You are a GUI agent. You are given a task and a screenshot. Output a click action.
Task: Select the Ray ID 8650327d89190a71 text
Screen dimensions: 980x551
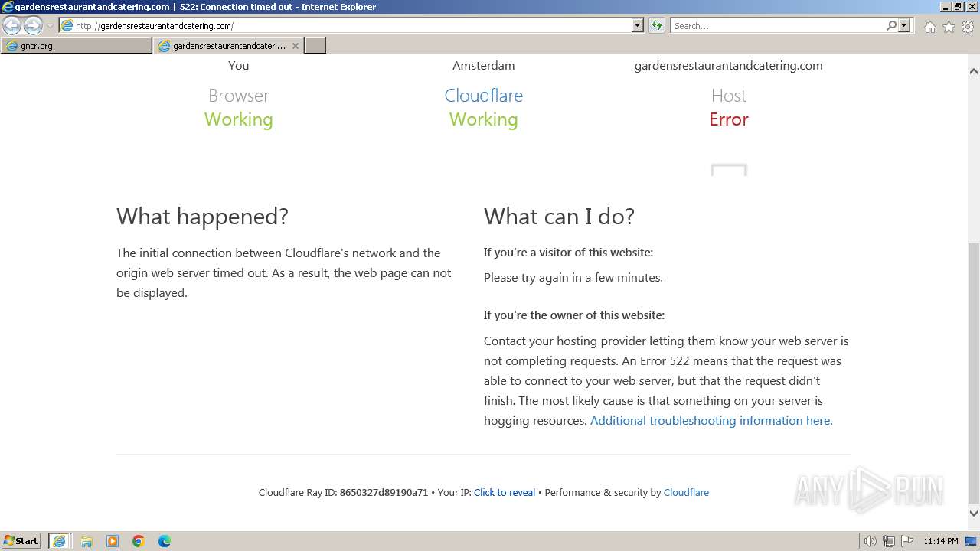pyautogui.click(x=384, y=492)
